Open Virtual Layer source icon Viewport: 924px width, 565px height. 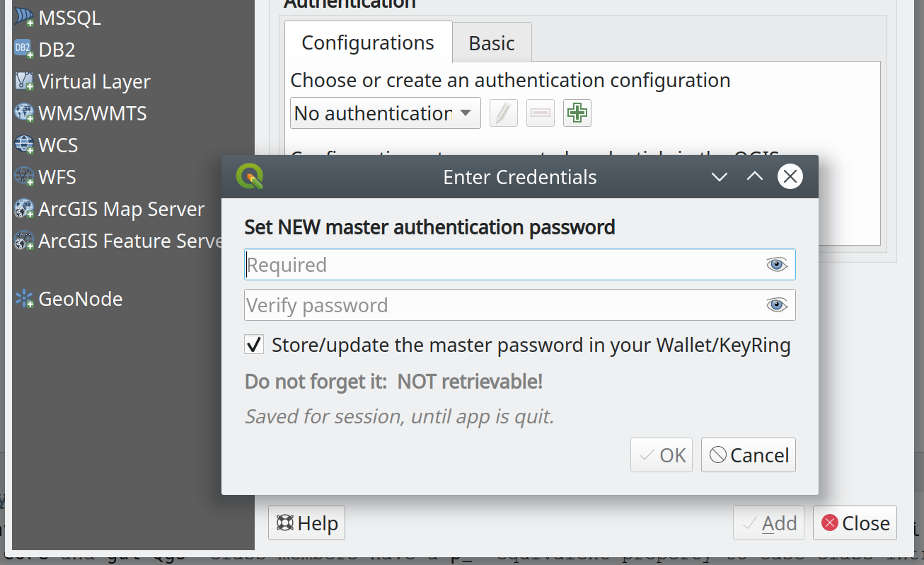pos(24,81)
